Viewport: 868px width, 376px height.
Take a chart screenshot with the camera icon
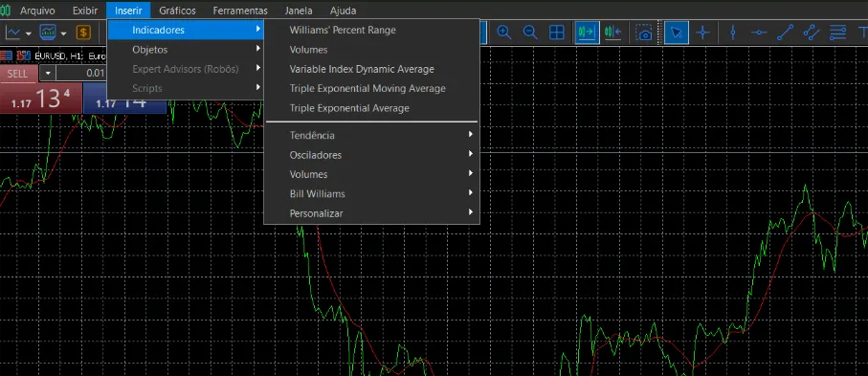[x=644, y=33]
